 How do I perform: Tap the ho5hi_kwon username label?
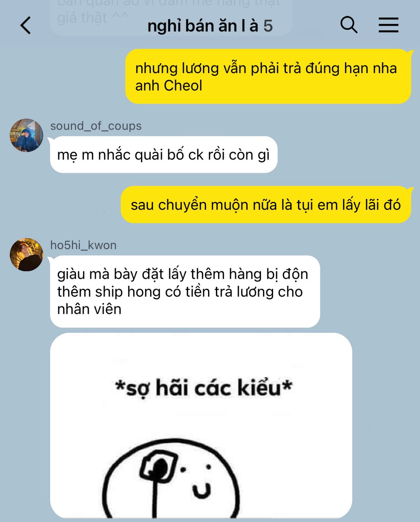tap(83, 245)
